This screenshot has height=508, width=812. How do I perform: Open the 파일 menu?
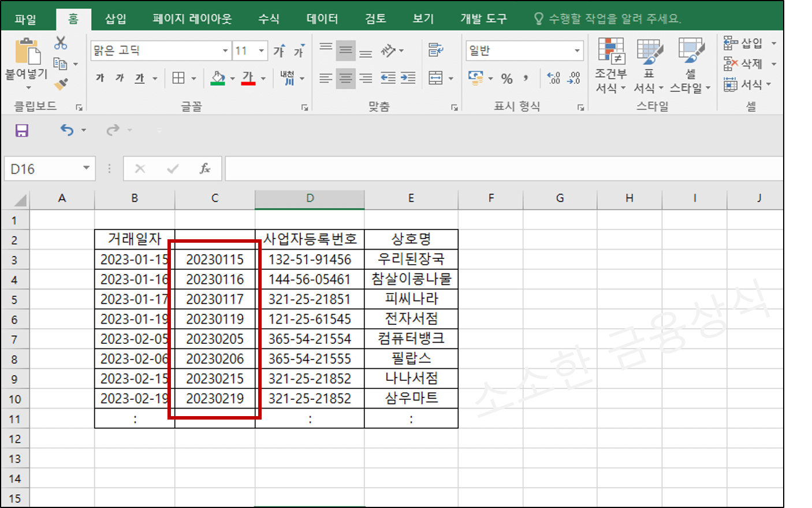pos(24,18)
